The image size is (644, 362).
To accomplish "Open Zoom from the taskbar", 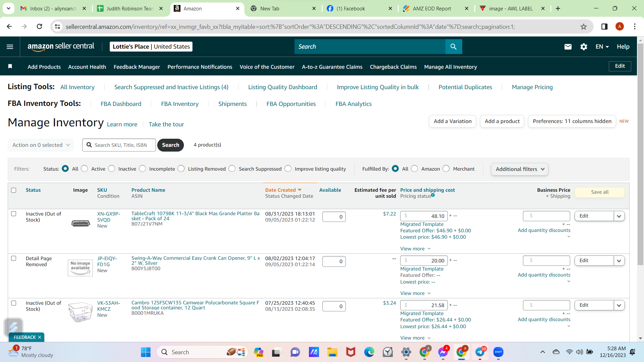I will [x=498, y=352].
